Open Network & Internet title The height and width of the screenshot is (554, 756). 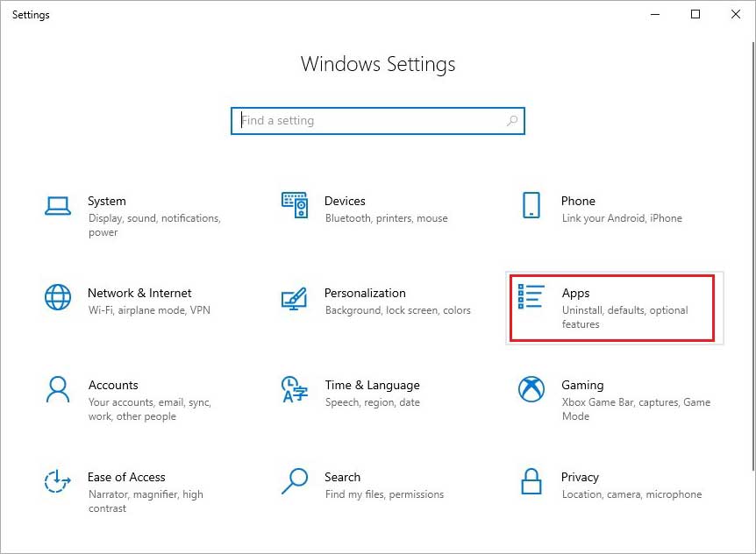(139, 293)
